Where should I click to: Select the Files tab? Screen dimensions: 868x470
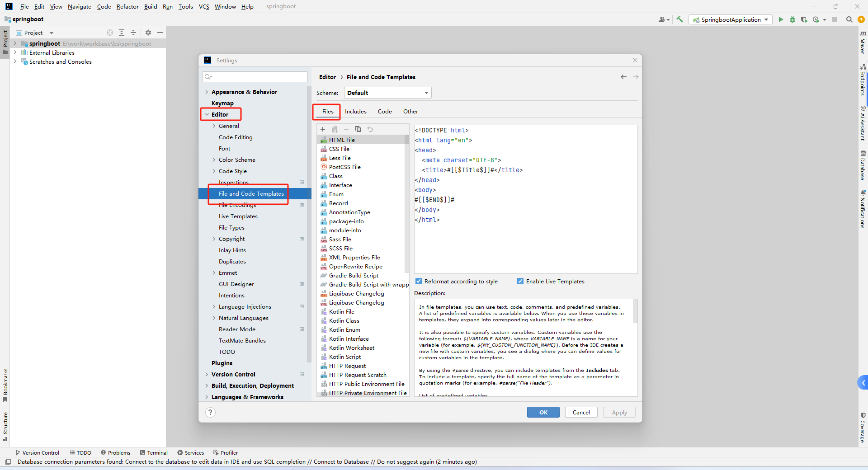(328, 111)
